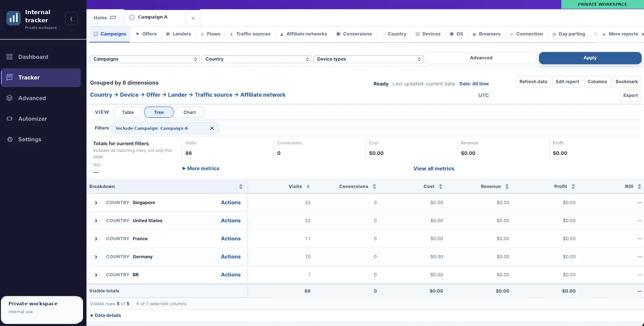Sort by Cost column arrows
Image resolution: width=644 pixels, height=326 pixels.
coord(441,187)
